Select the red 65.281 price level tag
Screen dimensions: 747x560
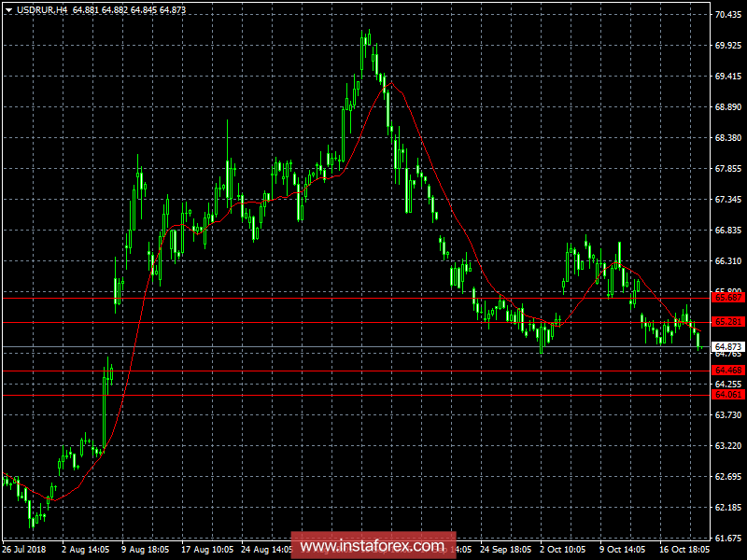728,322
